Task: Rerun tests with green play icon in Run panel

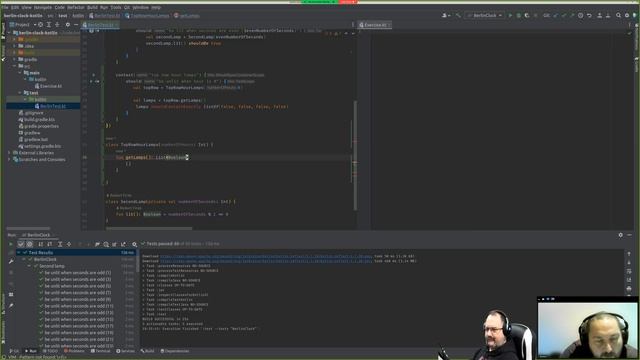Action: coord(11,244)
